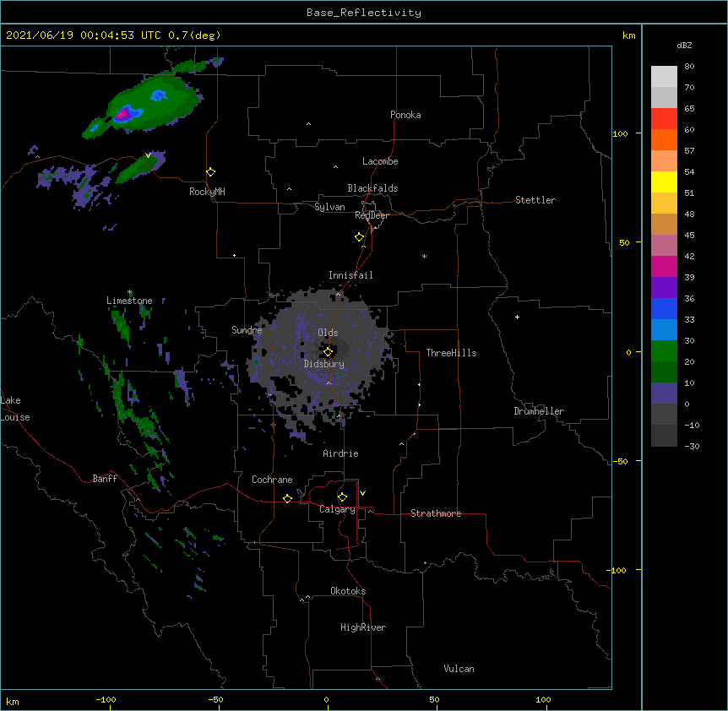Screen dimensions: 728x711
Task: Select the yellow V marker on the northwest storm cell
Action: tap(148, 155)
